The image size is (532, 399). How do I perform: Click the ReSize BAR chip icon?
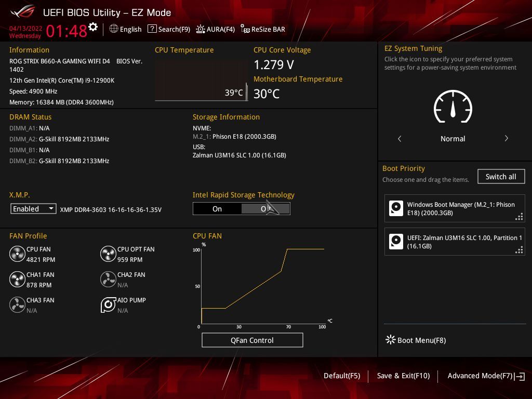pos(245,29)
